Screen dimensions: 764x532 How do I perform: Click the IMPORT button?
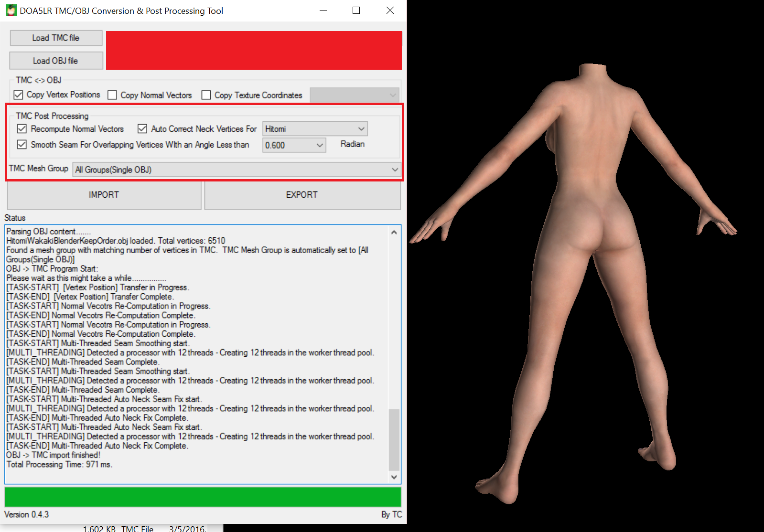[104, 195]
